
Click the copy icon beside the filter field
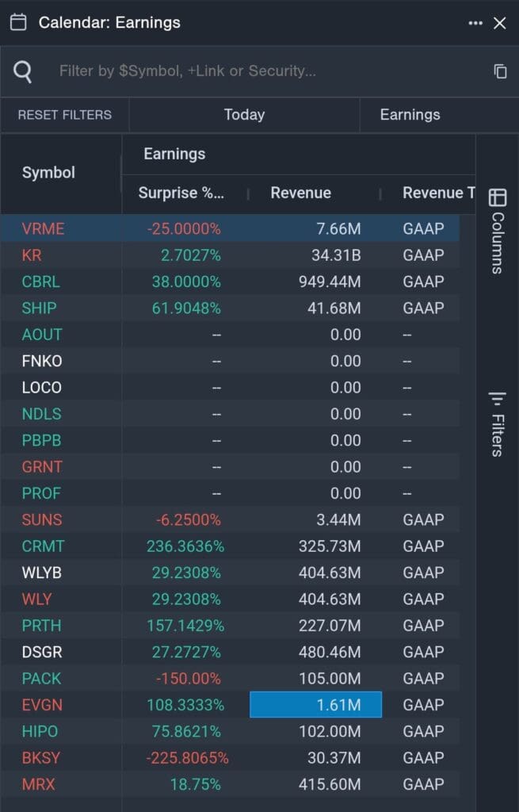pos(500,71)
